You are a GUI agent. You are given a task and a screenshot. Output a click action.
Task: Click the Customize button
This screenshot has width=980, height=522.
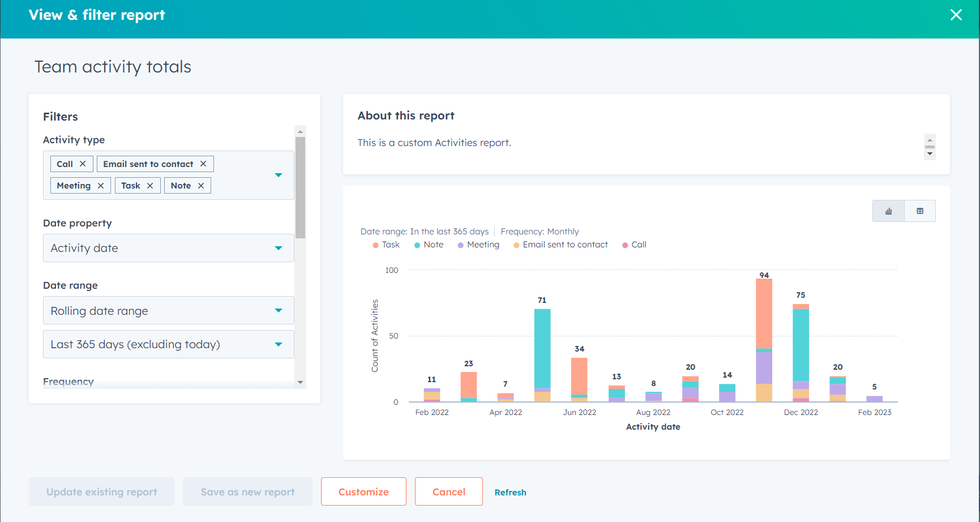click(363, 491)
